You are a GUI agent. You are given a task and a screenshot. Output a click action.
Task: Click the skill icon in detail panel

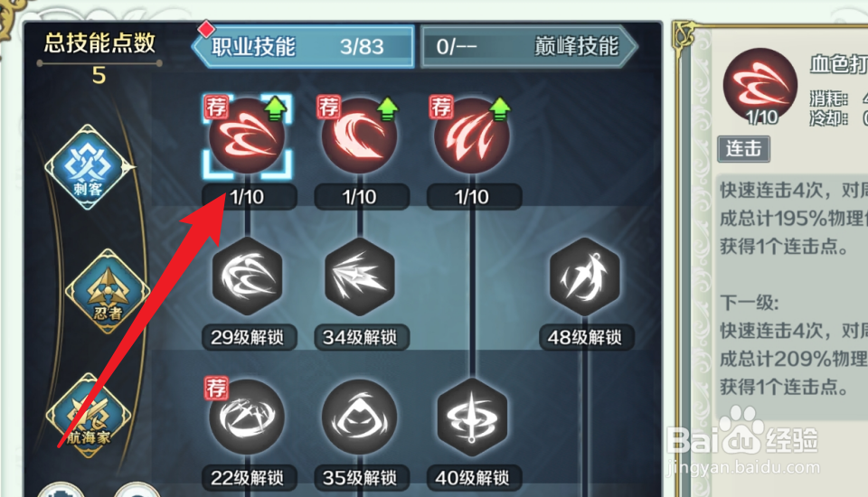(760, 86)
